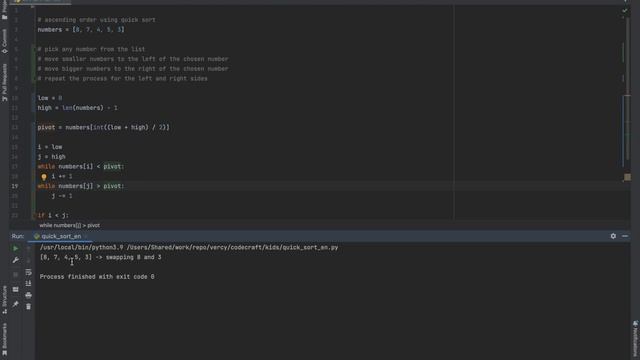Click console output 'swapping 8 and 3' line
This screenshot has width=640, height=360.
pyautogui.click(x=100, y=257)
